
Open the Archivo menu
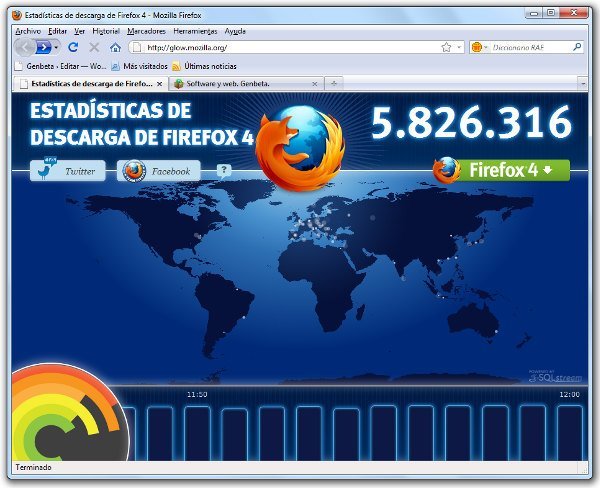[28, 31]
